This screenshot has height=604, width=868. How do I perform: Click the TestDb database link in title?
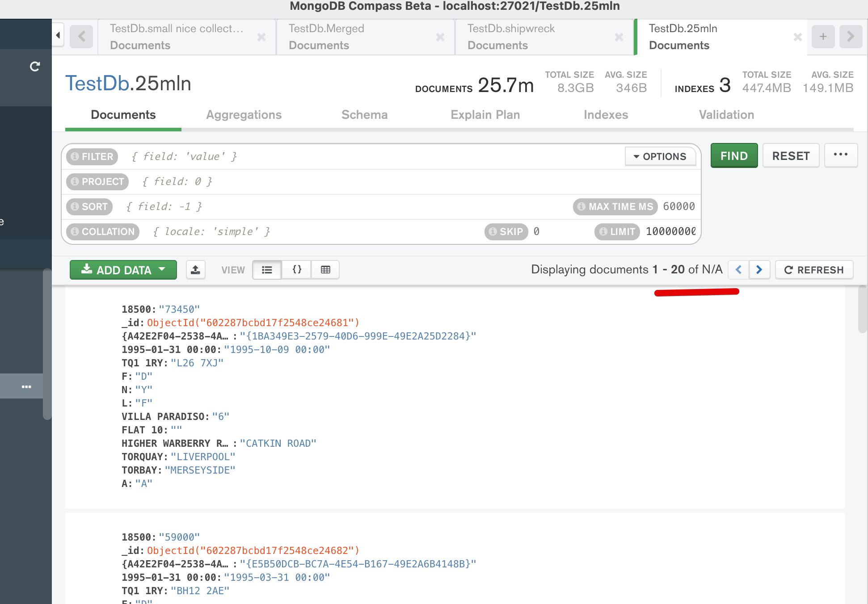(x=97, y=84)
